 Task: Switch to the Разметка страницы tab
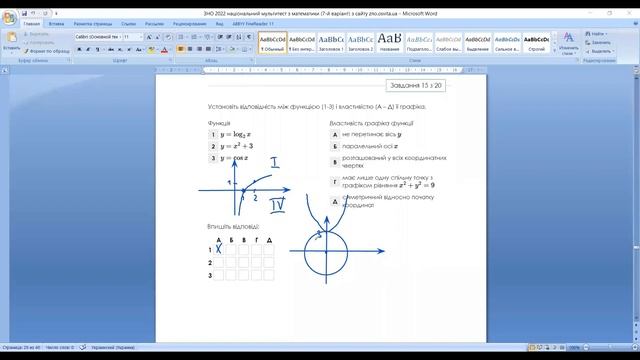[x=93, y=24]
